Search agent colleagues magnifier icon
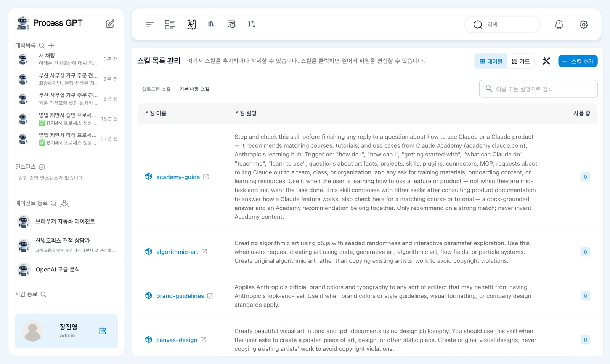The image size is (610, 364). [x=54, y=203]
